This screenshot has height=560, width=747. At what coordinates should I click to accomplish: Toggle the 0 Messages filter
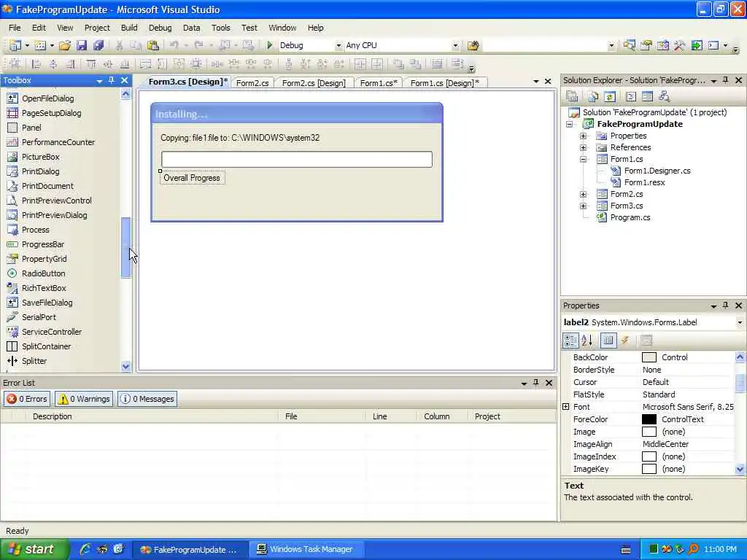[147, 399]
